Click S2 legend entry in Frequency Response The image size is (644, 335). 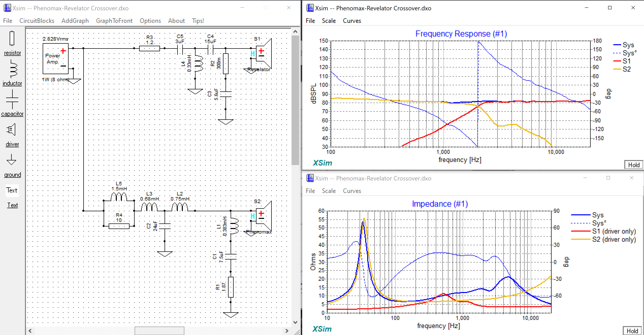[x=622, y=69]
